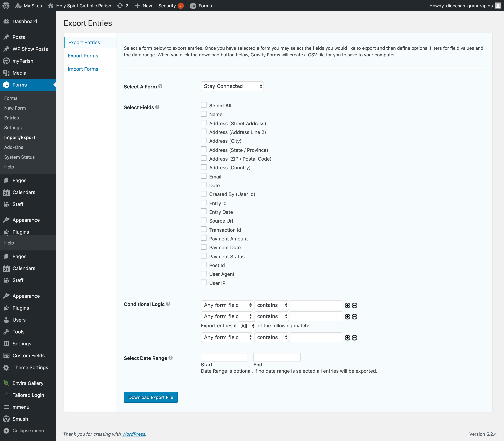Click help icon next to Select Fields
The image size is (504, 441).
(157, 107)
